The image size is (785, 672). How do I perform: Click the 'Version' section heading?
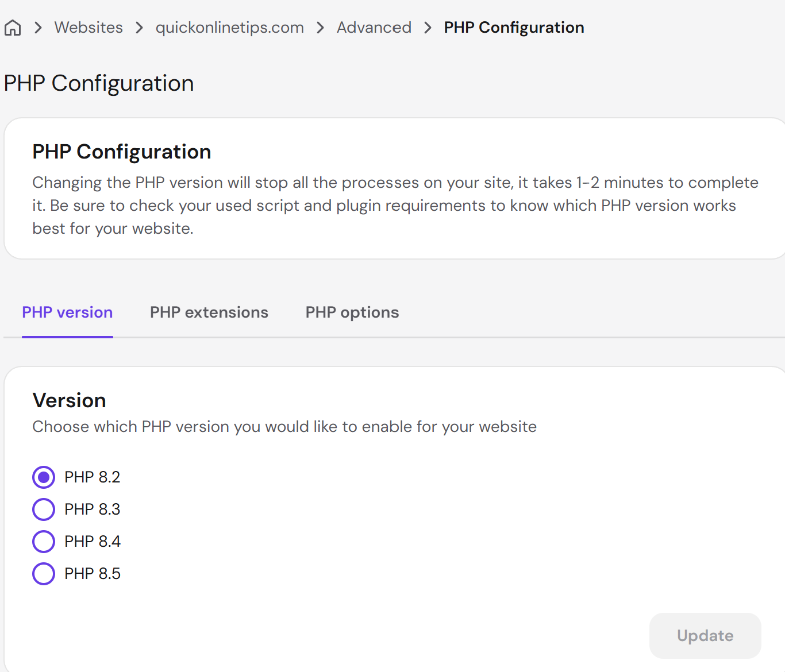point(70,400)
